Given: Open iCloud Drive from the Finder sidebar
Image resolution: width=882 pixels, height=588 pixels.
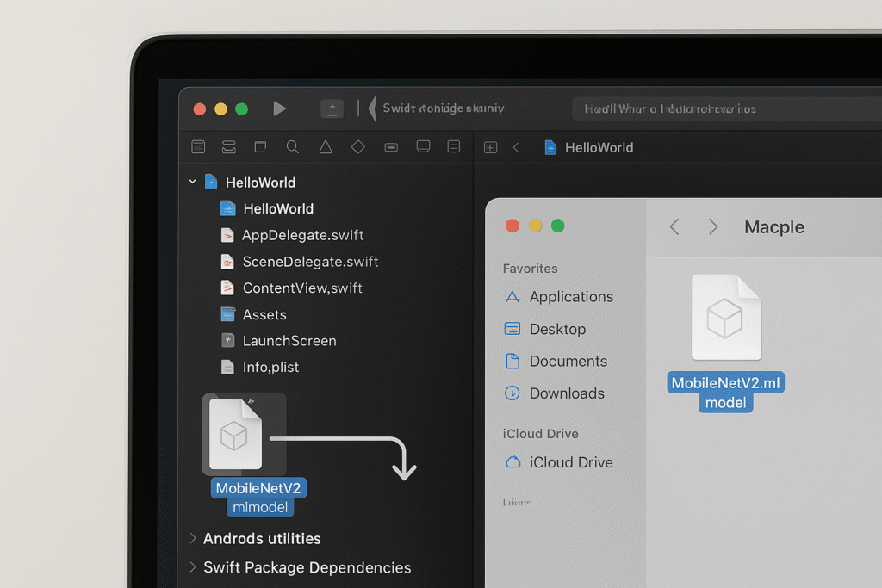Looking at the screenshot, I should pos(566,462).
